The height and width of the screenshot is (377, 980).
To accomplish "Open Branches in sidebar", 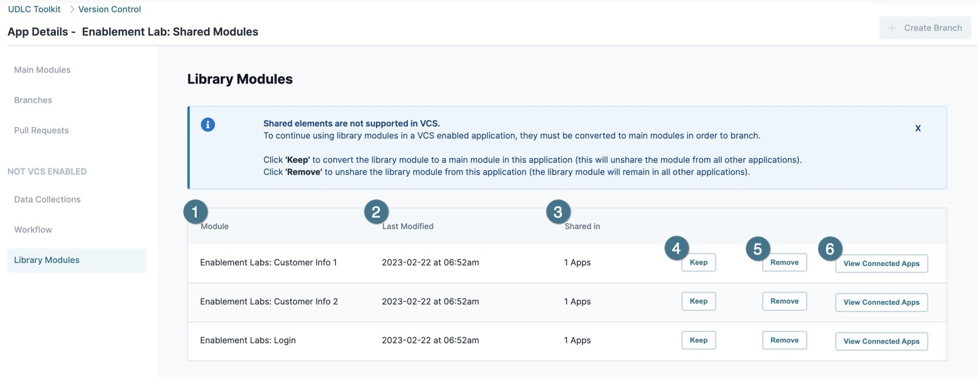I will point(33,100).
